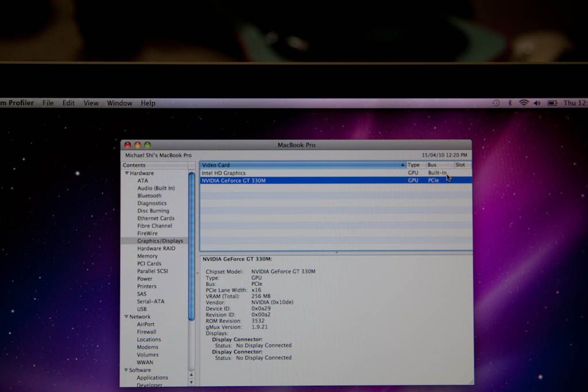Viewport: 588px width, 392px height.
Task: Click the sidebar scroll down arrow
Action: 191,382
